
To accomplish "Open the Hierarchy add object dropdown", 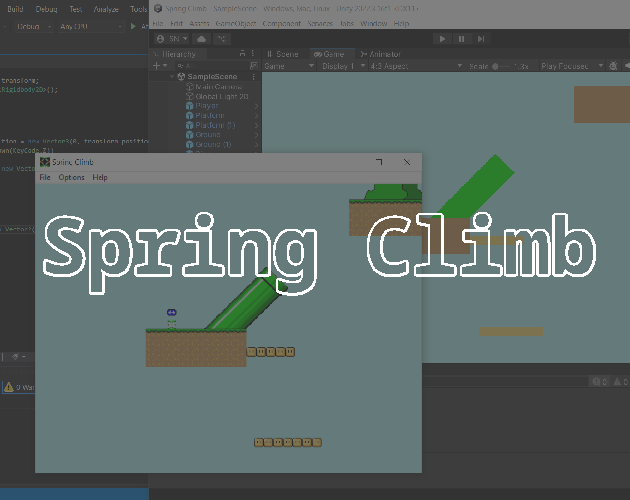I will point(160,66).
